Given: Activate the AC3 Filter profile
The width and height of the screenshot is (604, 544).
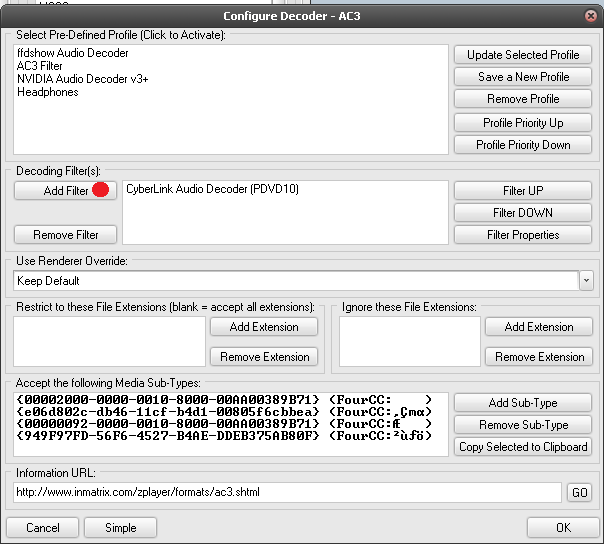Looking at the screenshot, I should click(39, 66).
